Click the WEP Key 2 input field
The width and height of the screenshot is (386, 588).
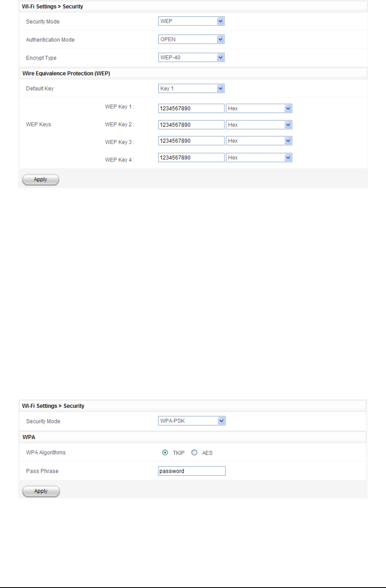click(192, 125)
